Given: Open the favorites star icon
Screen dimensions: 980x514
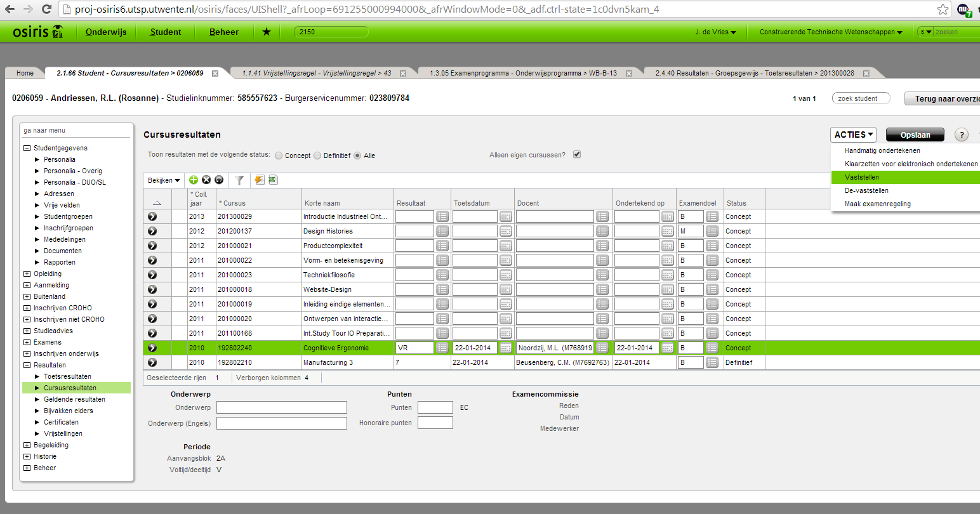Looking at the screenshot, I should 267,32.
